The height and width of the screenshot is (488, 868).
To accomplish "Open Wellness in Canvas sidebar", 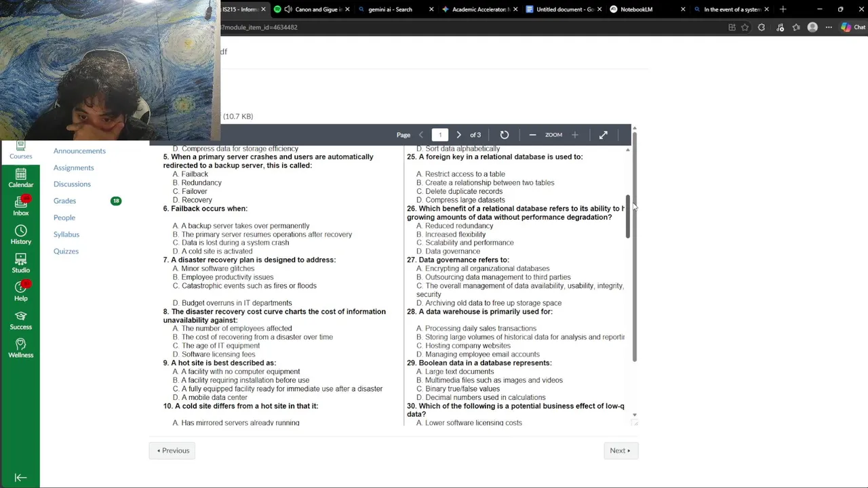I will (x=20, y=348).
